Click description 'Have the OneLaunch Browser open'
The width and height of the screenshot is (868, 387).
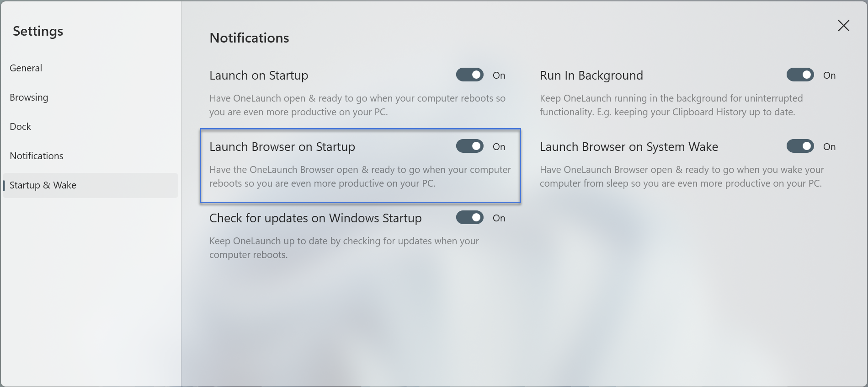pyautogui.click(x=360, y=177)
